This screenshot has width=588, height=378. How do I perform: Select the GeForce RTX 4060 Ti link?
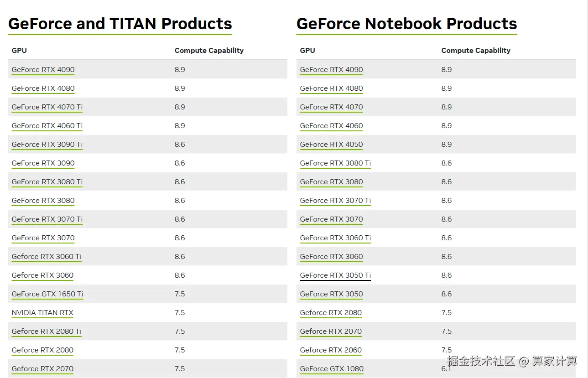pos(47,126)
